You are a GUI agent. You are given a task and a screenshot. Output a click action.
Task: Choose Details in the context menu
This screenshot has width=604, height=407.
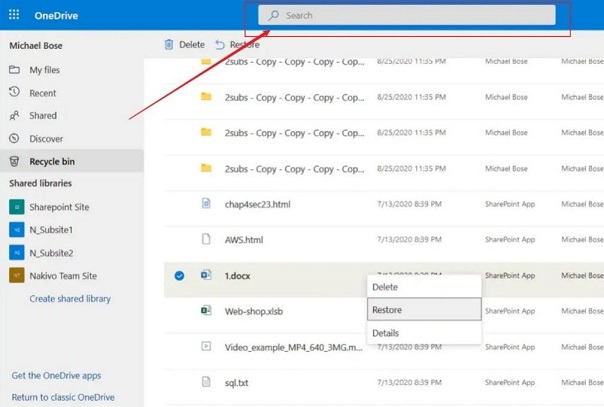click(424, 333)
